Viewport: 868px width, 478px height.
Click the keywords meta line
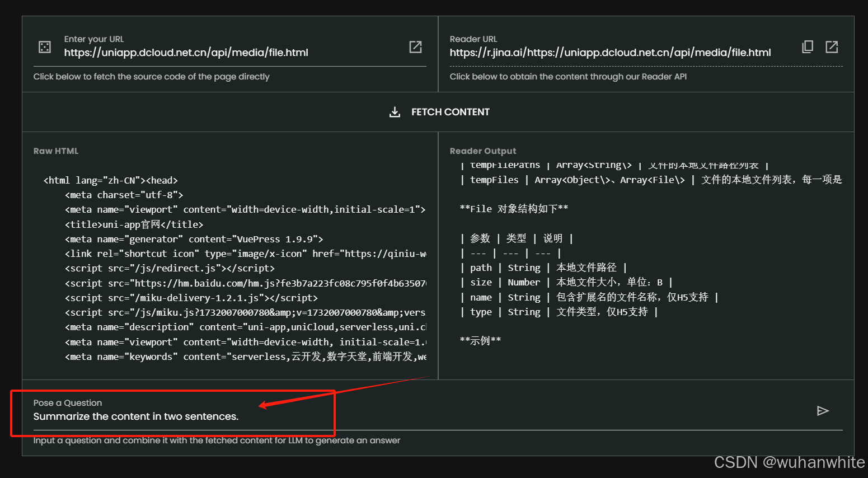[x=246, y=357]
